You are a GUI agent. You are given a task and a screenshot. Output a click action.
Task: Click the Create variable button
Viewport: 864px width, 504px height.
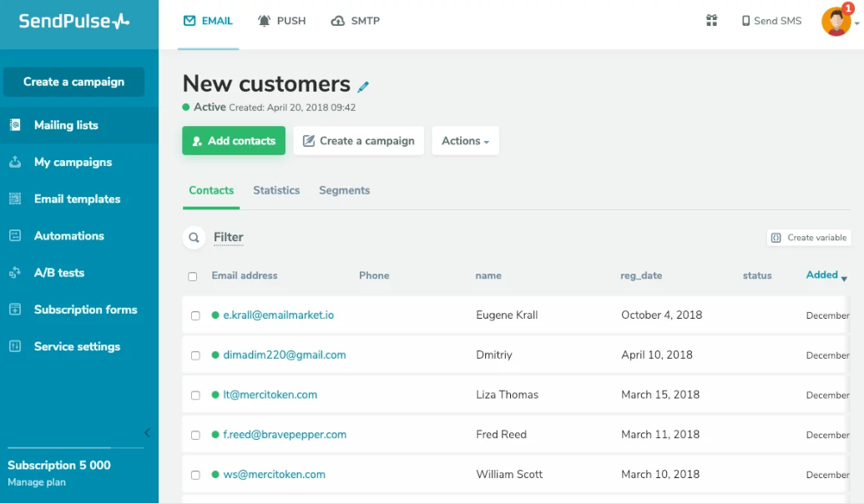(x=809, y=238)
